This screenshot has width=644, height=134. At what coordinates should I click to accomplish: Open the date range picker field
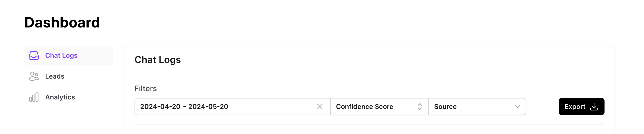(x=232, y=107)
